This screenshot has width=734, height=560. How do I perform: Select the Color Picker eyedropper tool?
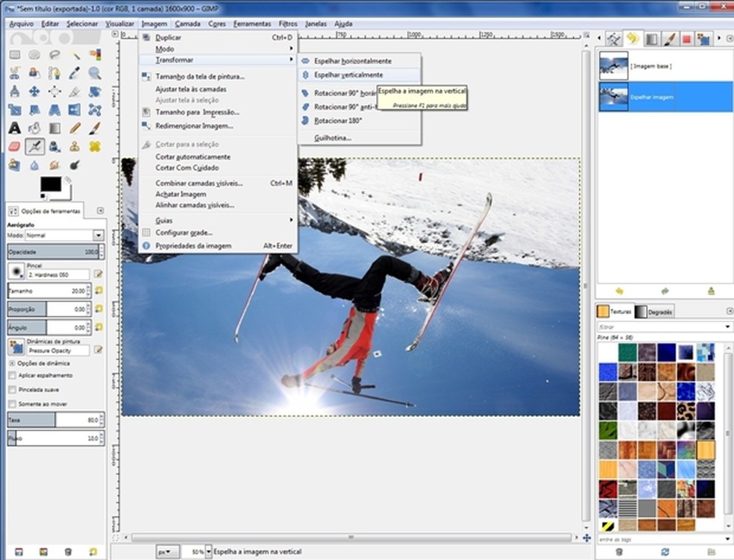[75, 73]
